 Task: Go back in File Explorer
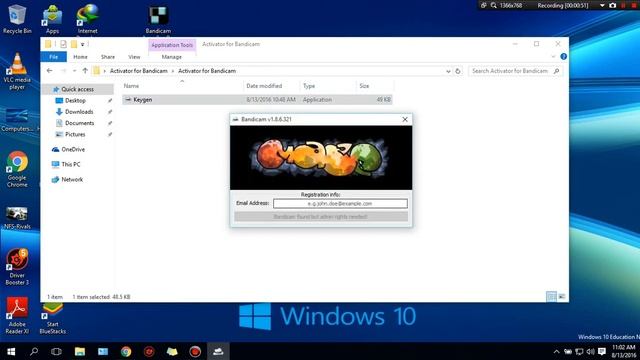(50, 71)
